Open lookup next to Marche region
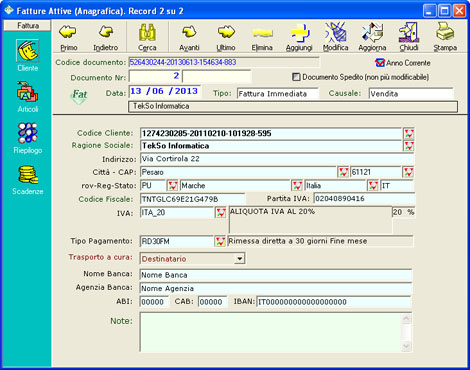The height and width of the screenshot is (370, 470). pos(297,185)
